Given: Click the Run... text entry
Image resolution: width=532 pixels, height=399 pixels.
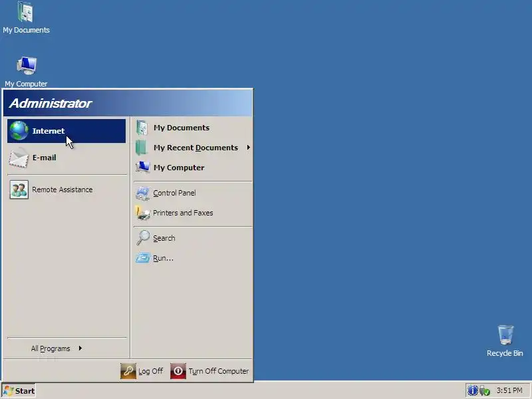Looking at the screenshot, I should (x=163, y=258).
